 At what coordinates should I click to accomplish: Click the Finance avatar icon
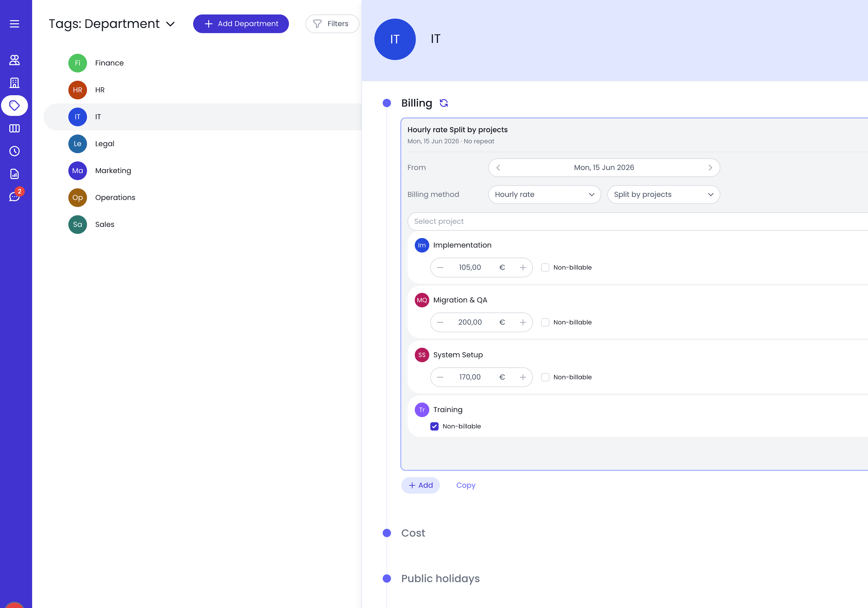pos(77,63)
